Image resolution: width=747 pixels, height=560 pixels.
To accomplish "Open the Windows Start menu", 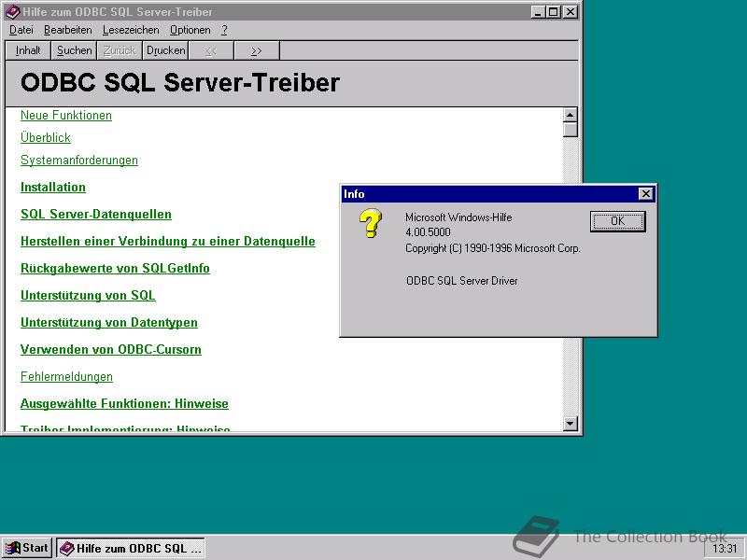I will (x=27, y=548).
